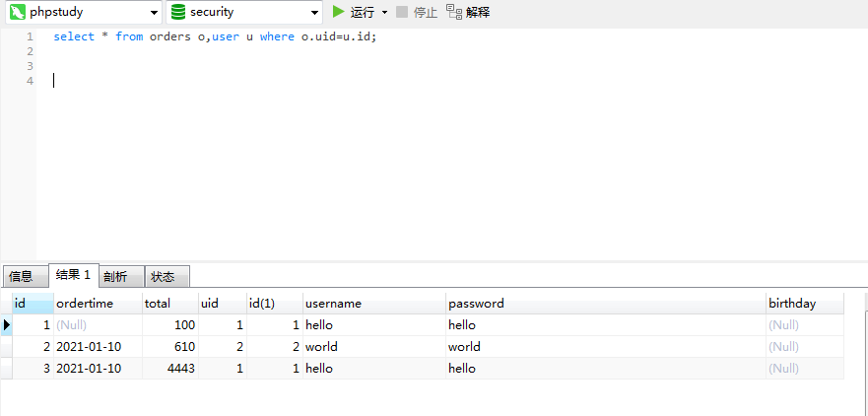Click the green security database icon
868x416 pixels.
(178, 12)
